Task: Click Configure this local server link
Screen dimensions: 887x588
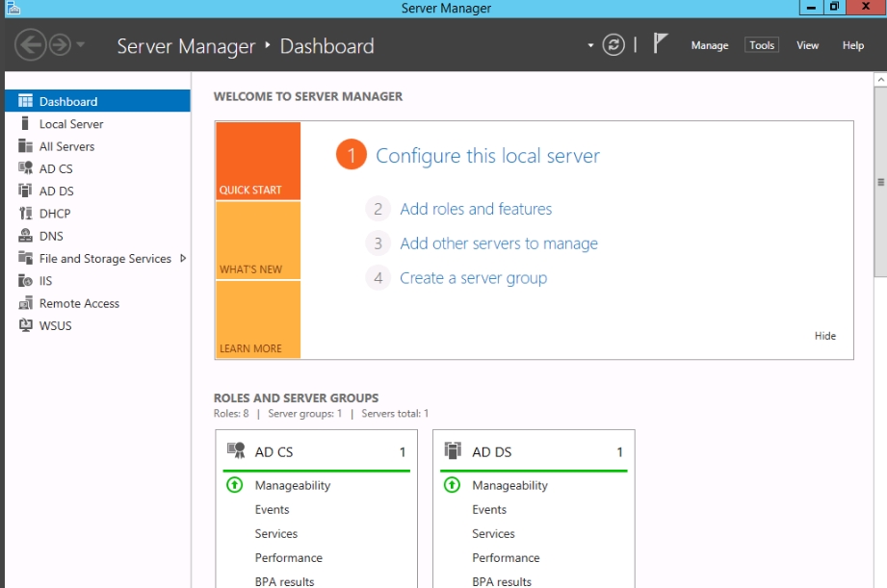Action: click(487, 156)
